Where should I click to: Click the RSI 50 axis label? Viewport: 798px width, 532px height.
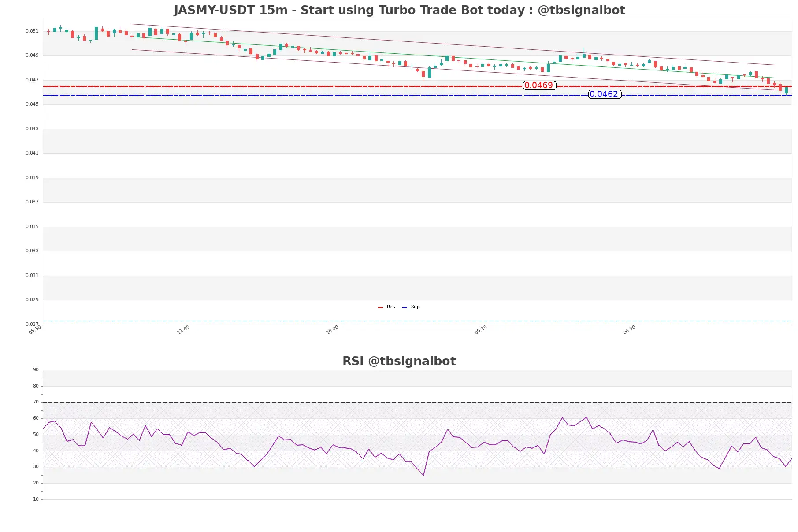coord(36,435)
